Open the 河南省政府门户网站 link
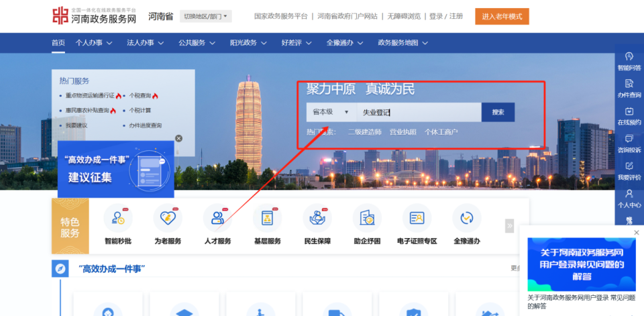The image size is (644, 316). 347,16
